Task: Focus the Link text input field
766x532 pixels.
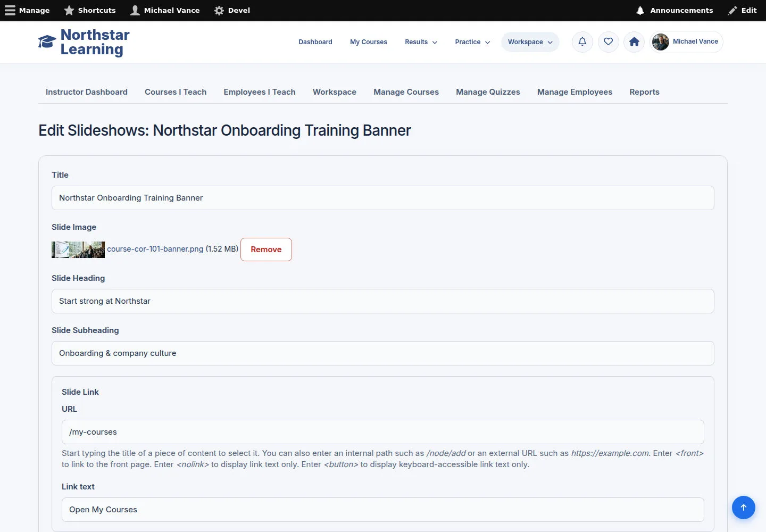Action: coord(383,510)
